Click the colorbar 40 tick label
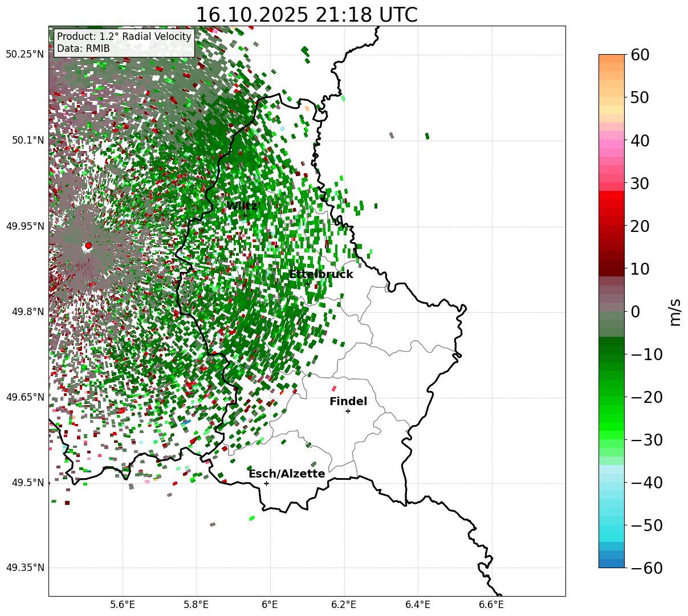This screenshot has height=616, width=688. (x=640, y=140)
